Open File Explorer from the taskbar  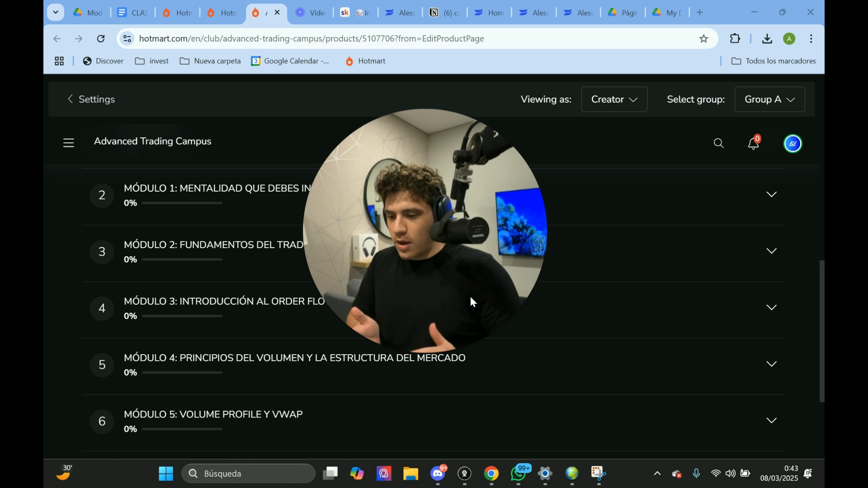(x=411, y=474)
